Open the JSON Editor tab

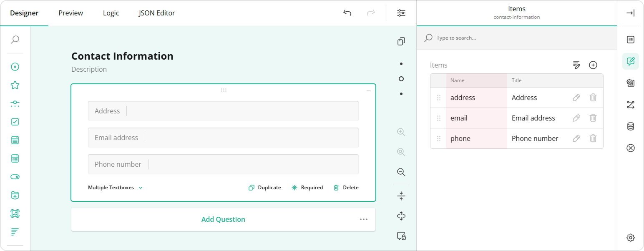(x=156, y=13)
